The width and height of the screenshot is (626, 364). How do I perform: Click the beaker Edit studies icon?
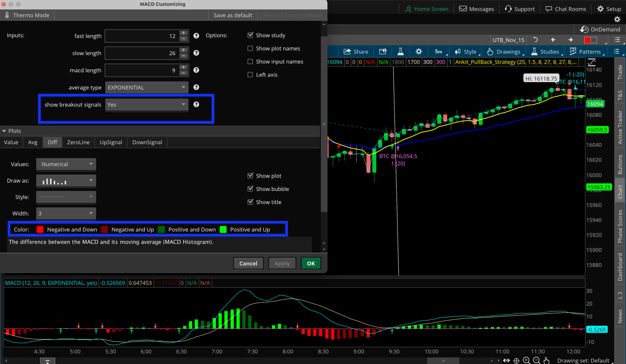tap(400, 51)
